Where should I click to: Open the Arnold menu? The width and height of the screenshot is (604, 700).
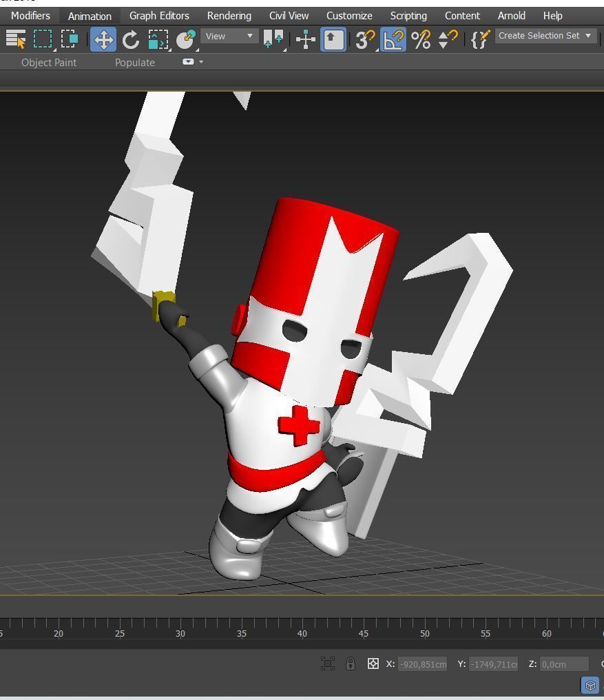(512, 16)
